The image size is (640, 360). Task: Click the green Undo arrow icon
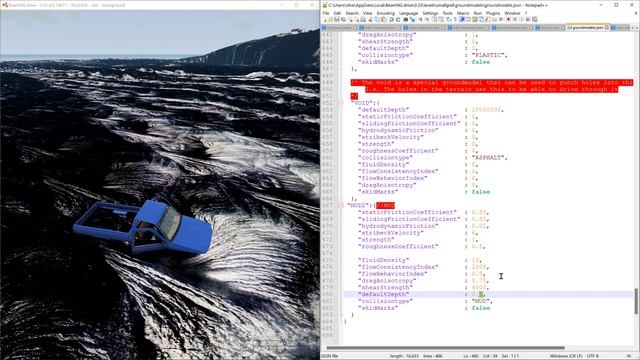point(391,19)
